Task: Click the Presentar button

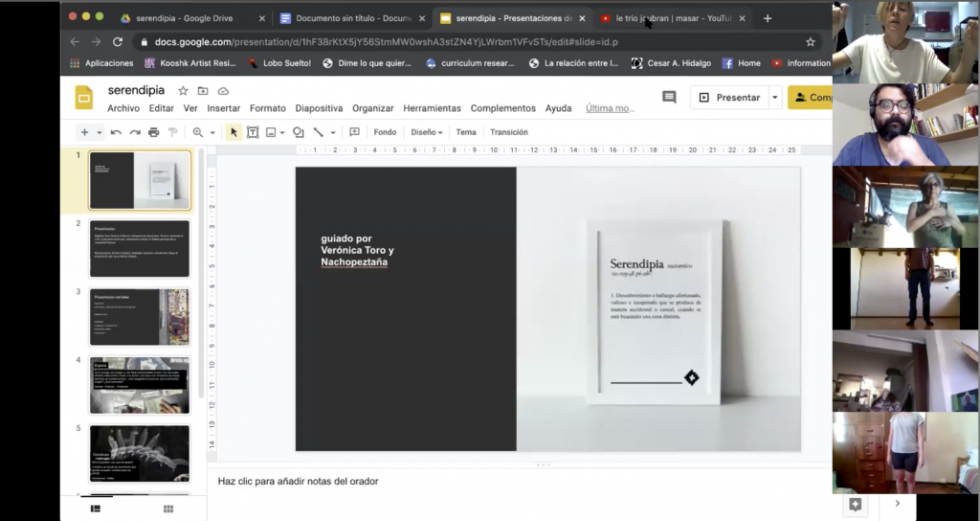Action: [x=728, y=97]
